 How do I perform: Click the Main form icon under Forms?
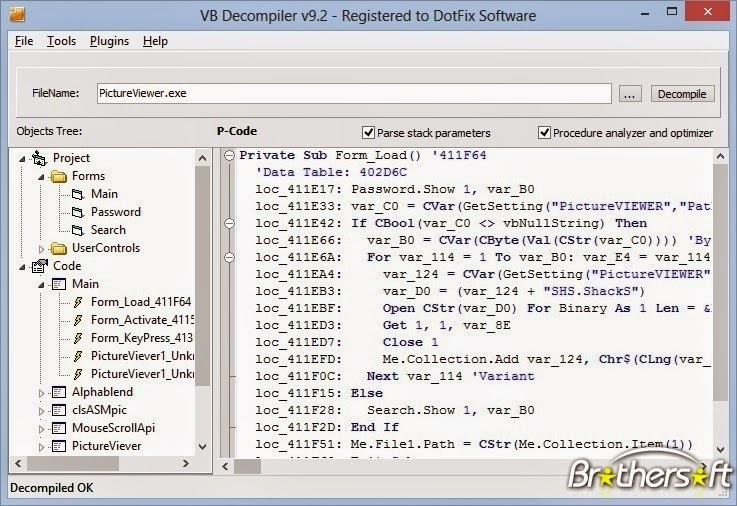78,194
